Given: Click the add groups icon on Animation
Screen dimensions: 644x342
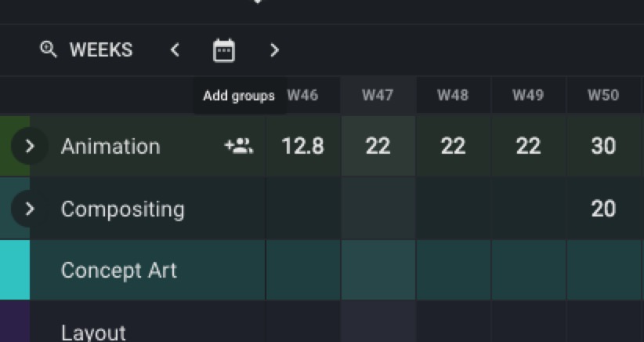Looking at the screenshot, I should point(238,146).
